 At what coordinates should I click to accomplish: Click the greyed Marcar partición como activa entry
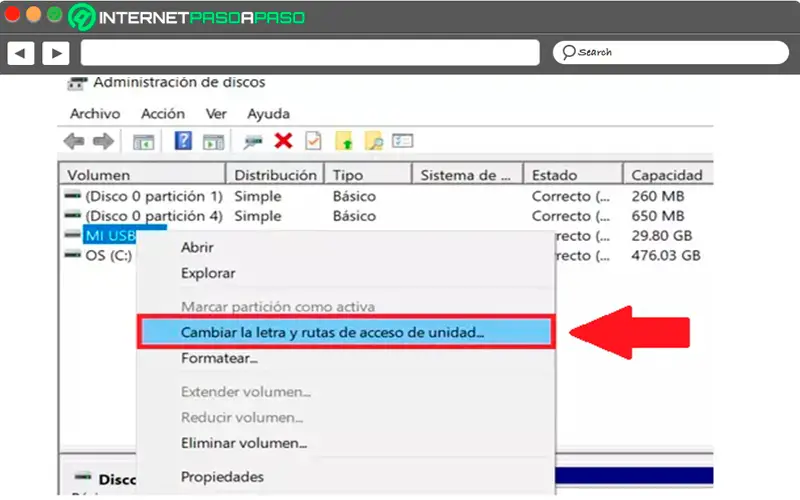coord(278,307)
